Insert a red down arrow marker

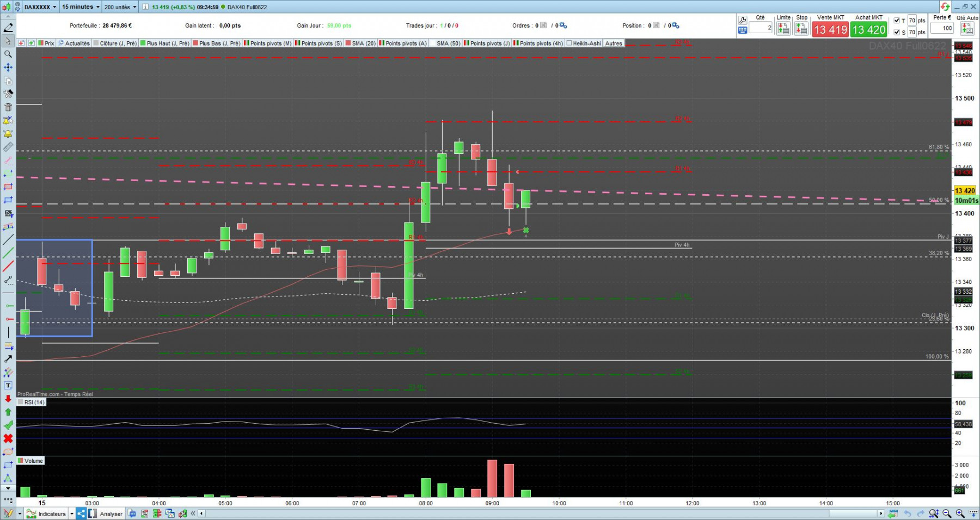pos(8,399)
